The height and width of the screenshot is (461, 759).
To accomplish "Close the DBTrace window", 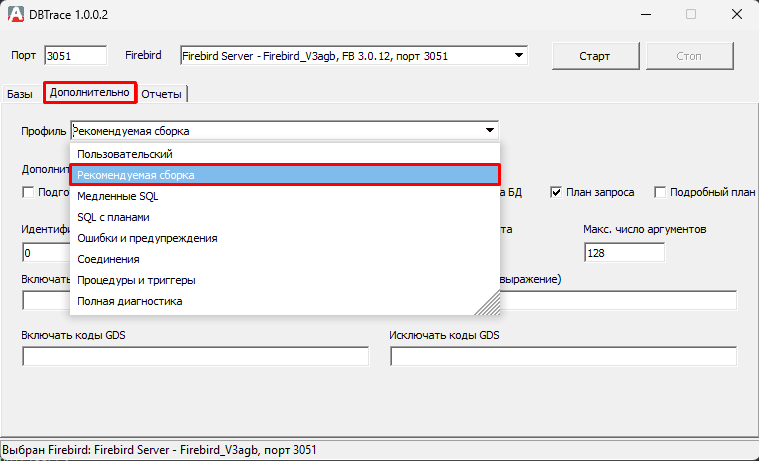I will click(737, 15).
